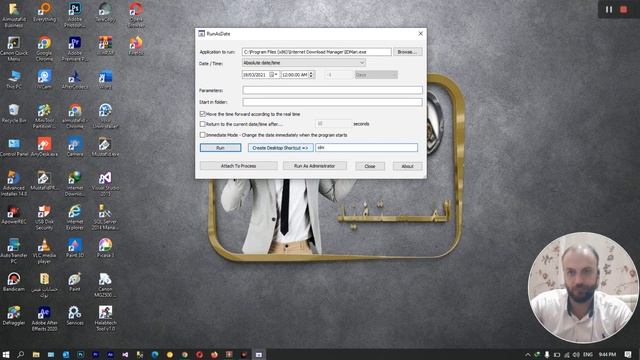Enable Return to current date/time checkbox
Image resolution: width=640 pixels, height=360 pixels.
pyautogui.click(x=202, y=124)
